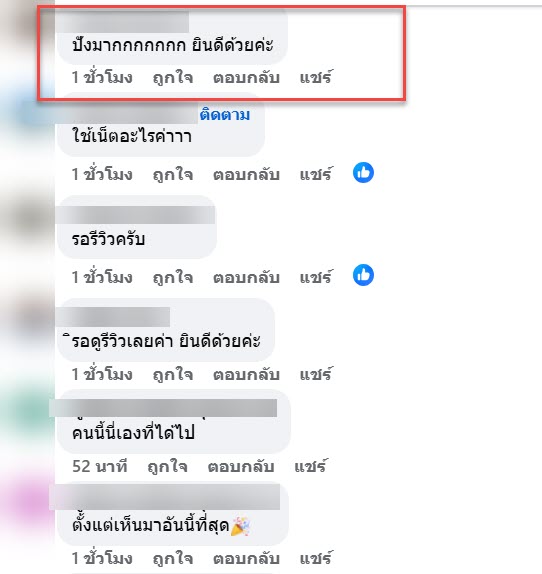
Task: Reply to the 'ตั้งแต่เห็นมาอันนี้ที่สุด' comment
Action: (246, 558)
